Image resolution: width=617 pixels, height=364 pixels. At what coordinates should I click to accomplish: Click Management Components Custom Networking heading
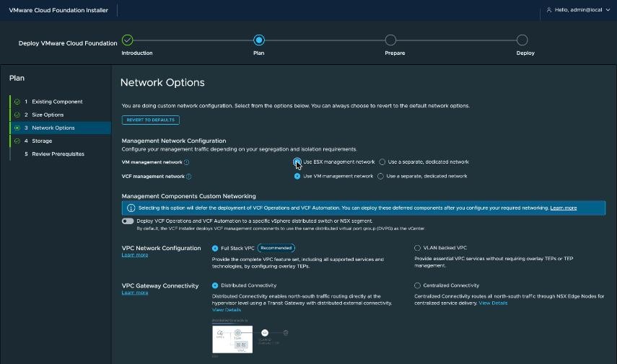[x=188, y=196]
